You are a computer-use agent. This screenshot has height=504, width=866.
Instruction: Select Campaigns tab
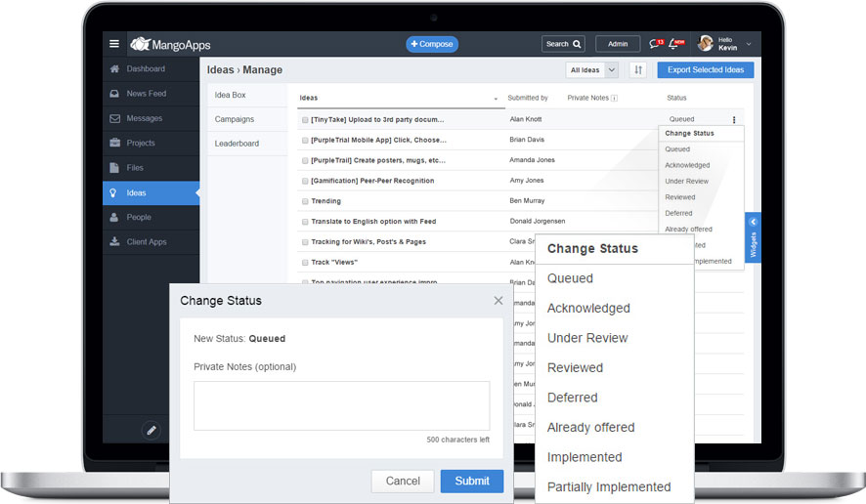(x=247, y=119)
